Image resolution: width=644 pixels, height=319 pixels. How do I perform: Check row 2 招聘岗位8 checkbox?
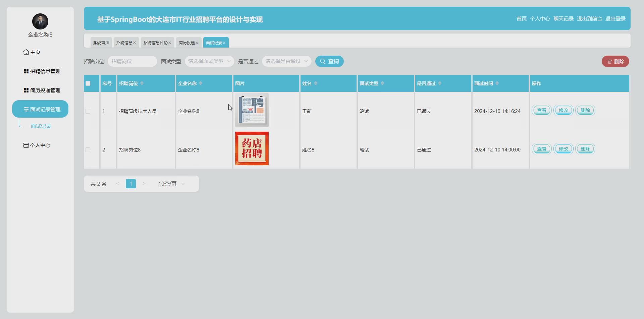[x=88, y=150]
